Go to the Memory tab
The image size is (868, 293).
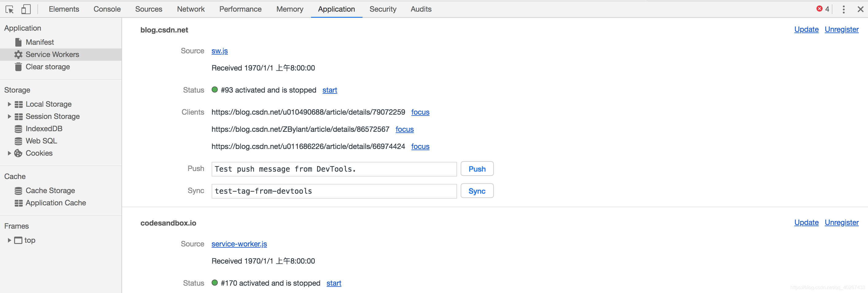click(290, 9)
